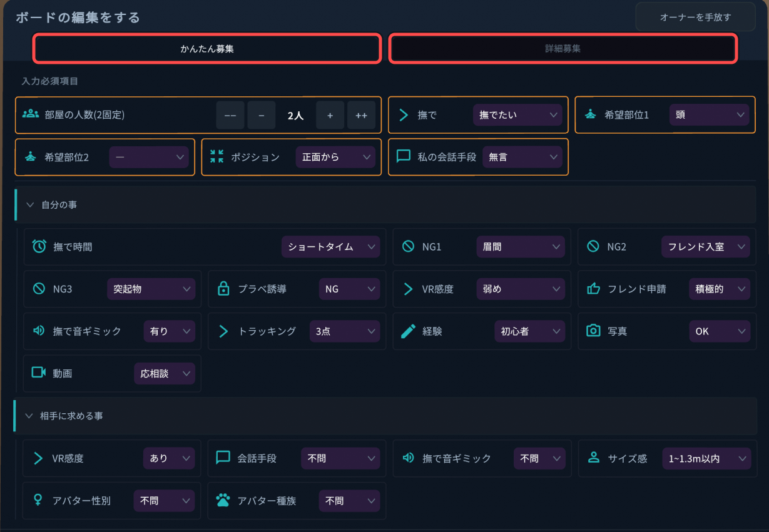Screen dimensions: 769x532
Task: Decrease room count with the double minus button
Action: tap(230, 115)
